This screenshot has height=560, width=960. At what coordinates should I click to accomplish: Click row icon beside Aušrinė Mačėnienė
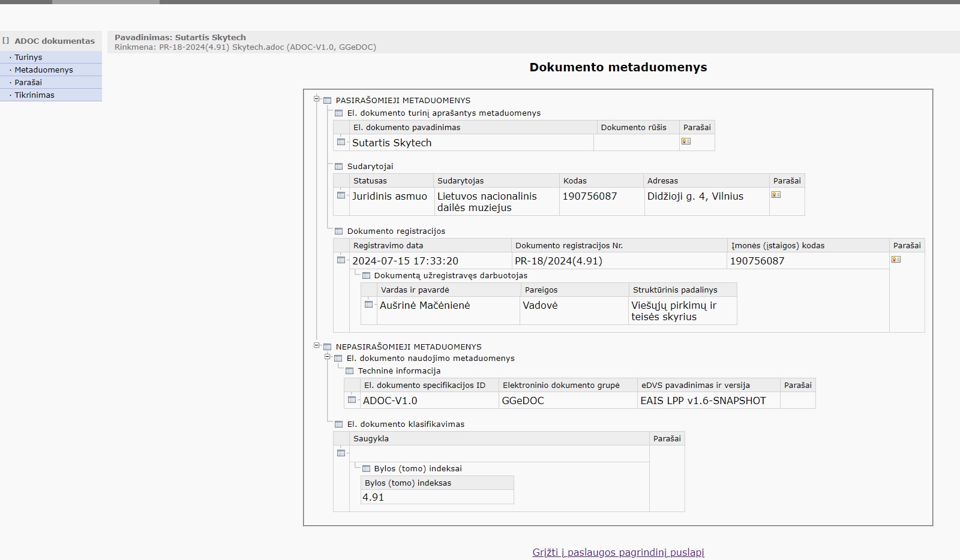369,305
